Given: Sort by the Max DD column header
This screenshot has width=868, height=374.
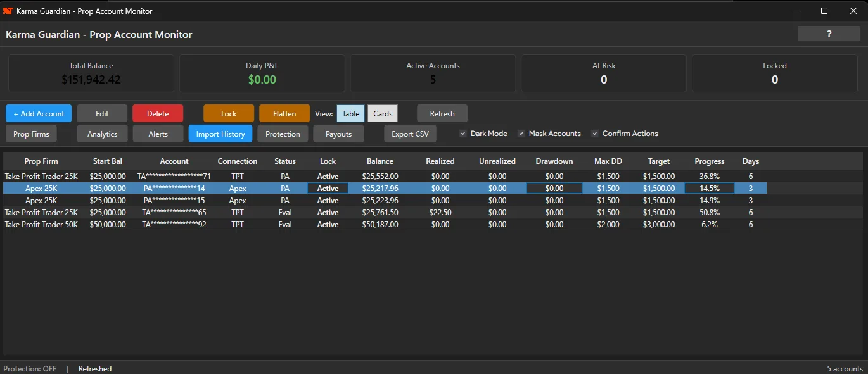Looking at the screenshot, I should [x=608, y=161].
